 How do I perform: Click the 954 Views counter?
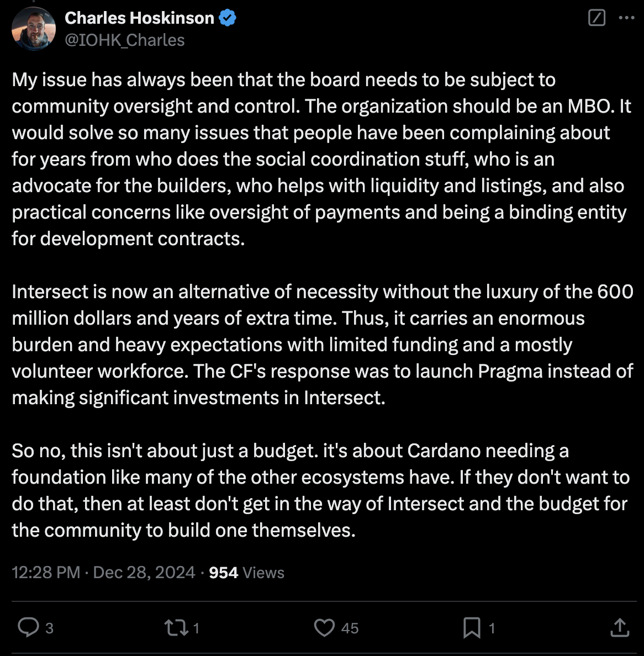tap(246, 572)
